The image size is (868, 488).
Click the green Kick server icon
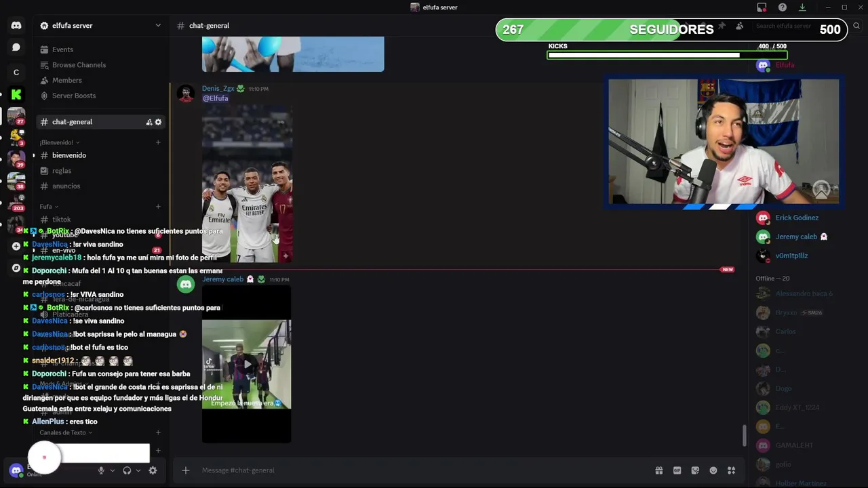pyautogui.click(x=16, y=95)
